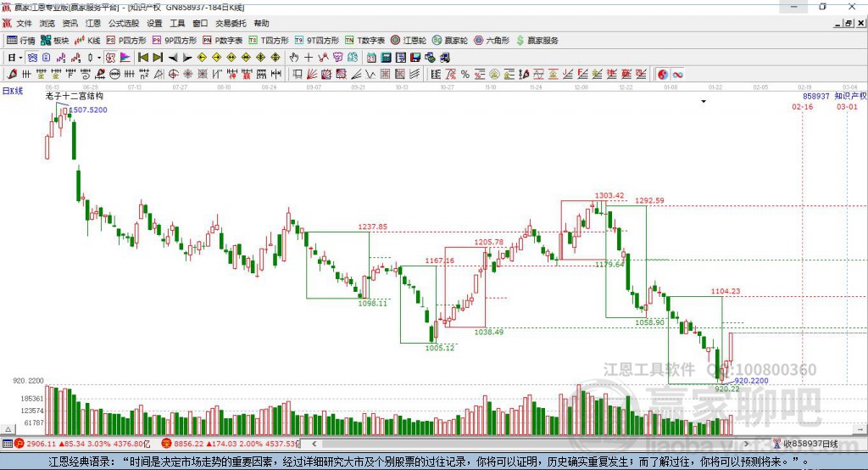This screenshot has height=470, width=868.
Task: Open the 9T四方形 tool
Action: tap(317, 41)
